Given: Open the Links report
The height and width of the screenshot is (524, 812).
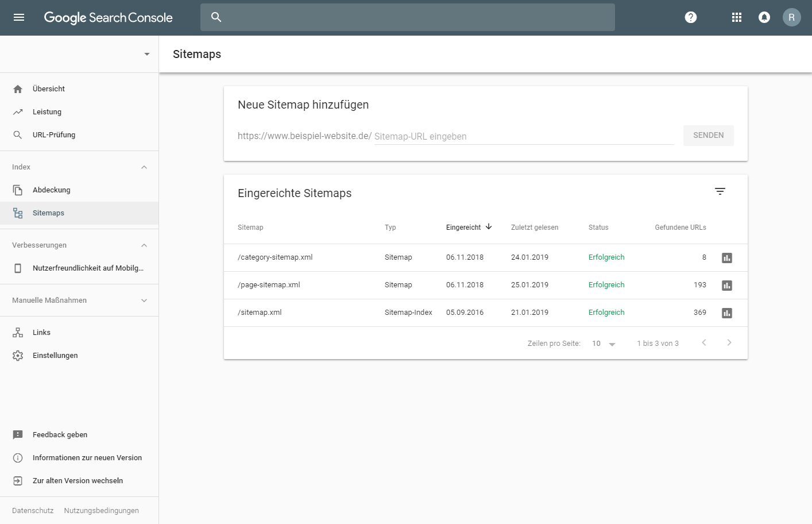Looking at the screenshot, I should coord(79,333).
